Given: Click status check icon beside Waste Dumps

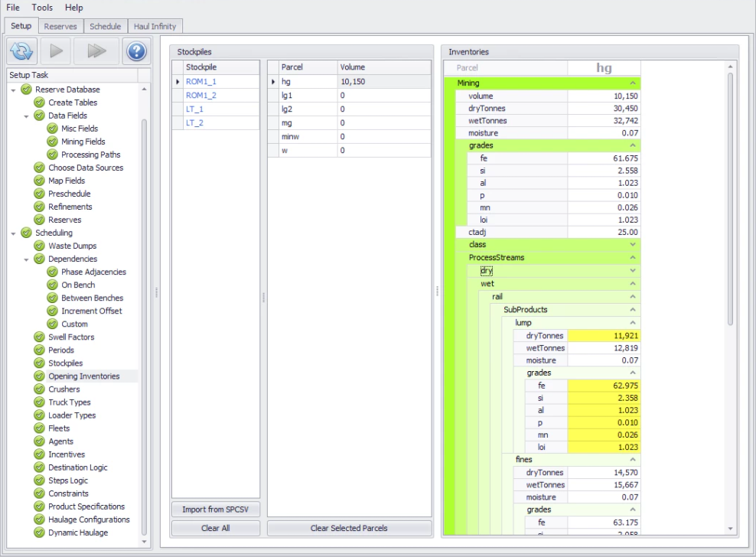Looking at the screenshot, I should pos(40,246).
